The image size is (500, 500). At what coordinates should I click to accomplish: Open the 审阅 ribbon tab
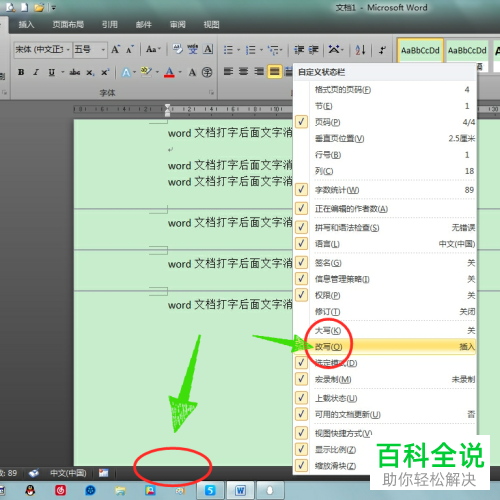coord(178,24)
